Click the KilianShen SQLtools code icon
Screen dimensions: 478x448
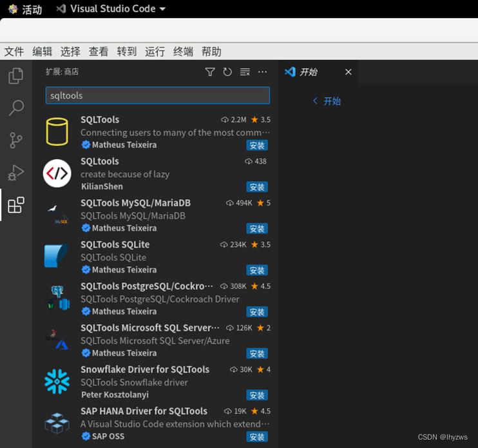tap(57, 173)
